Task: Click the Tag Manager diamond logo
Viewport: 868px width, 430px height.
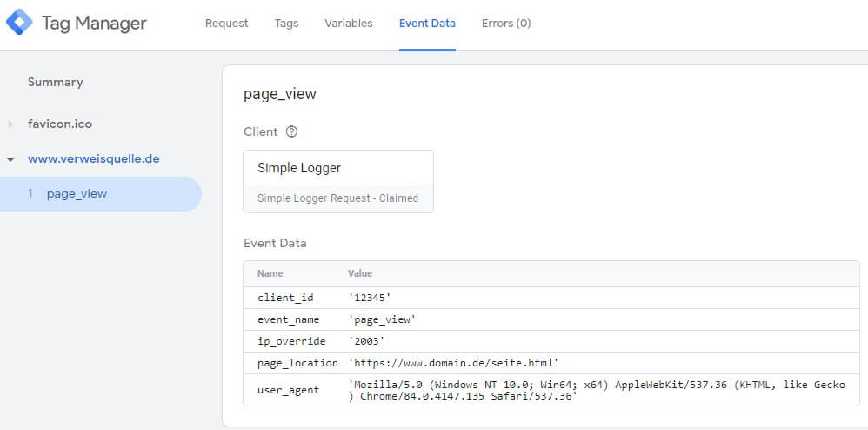Action: pyautogui.click(x=19, y=23)
